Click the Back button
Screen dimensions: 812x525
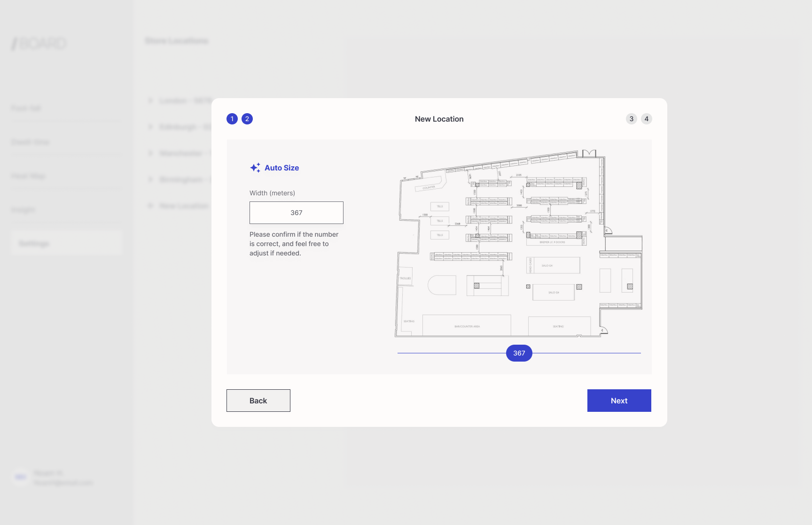[258, 401]
